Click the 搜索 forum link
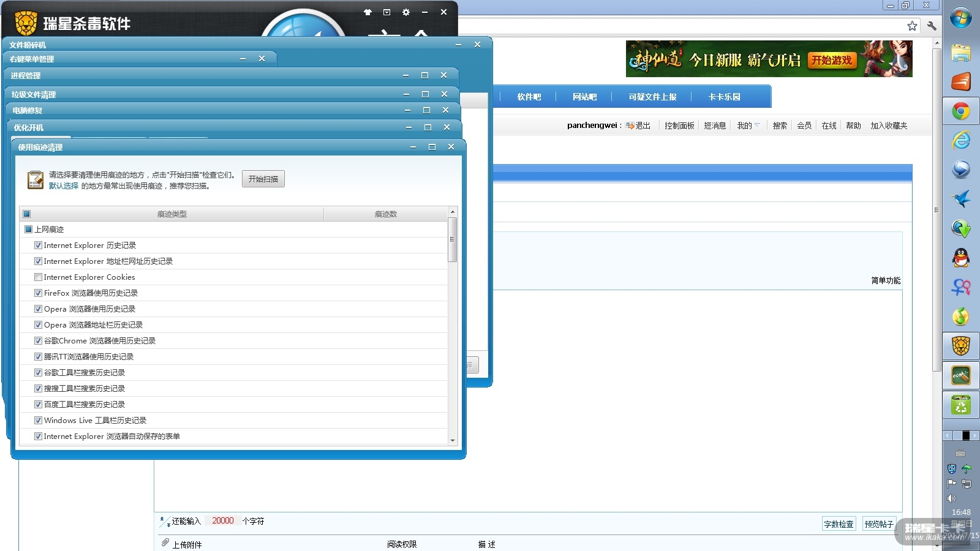Viewport: 980px width, 551px height. [x=780, y=126]
